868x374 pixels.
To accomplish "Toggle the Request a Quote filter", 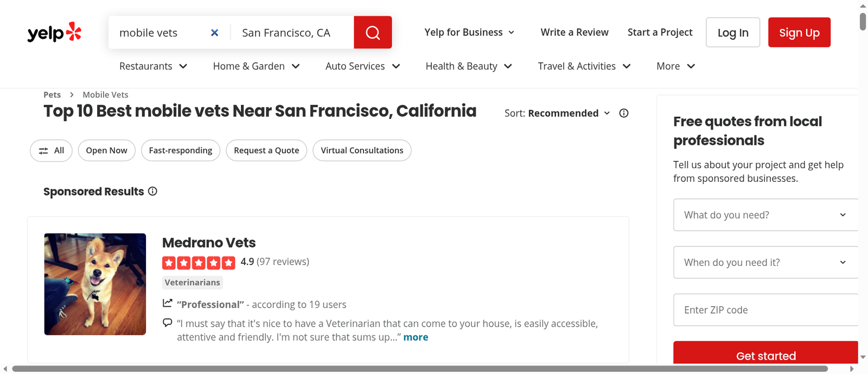I will (x=266, y=150).
